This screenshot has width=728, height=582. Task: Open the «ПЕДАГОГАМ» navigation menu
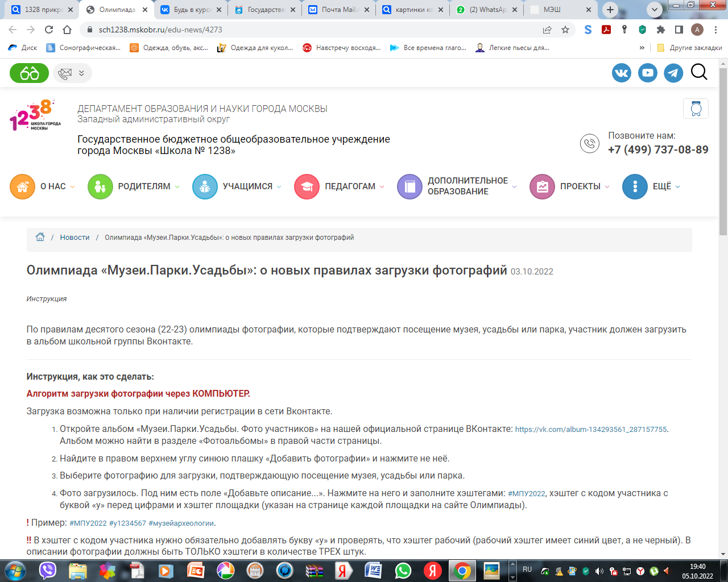pos(340,186)
